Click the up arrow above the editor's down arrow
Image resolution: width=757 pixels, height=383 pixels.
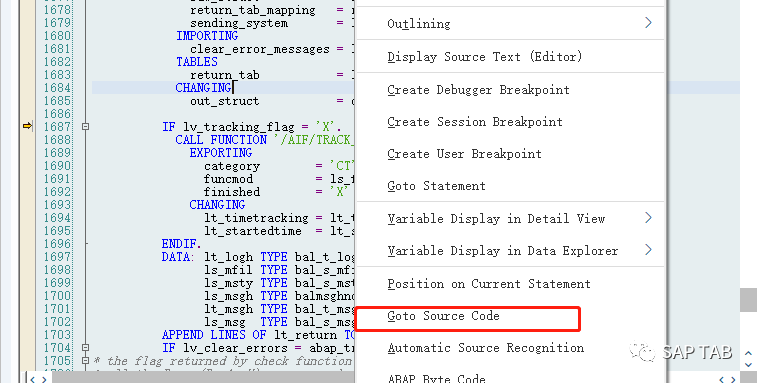coord(748,354)
